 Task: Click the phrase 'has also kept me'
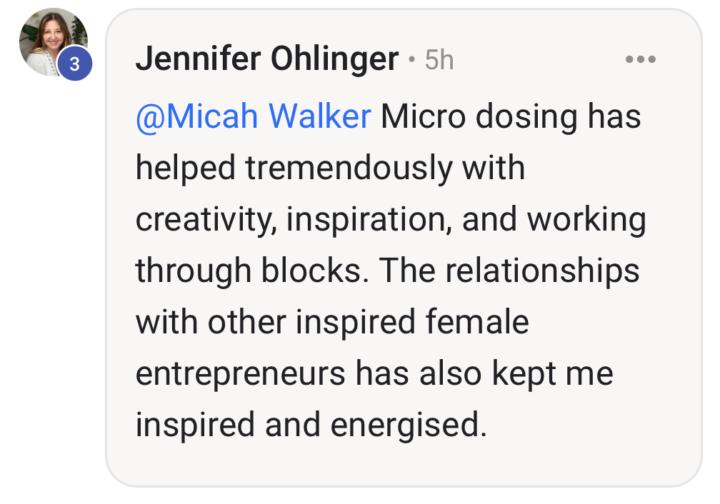tap(484, 374)
